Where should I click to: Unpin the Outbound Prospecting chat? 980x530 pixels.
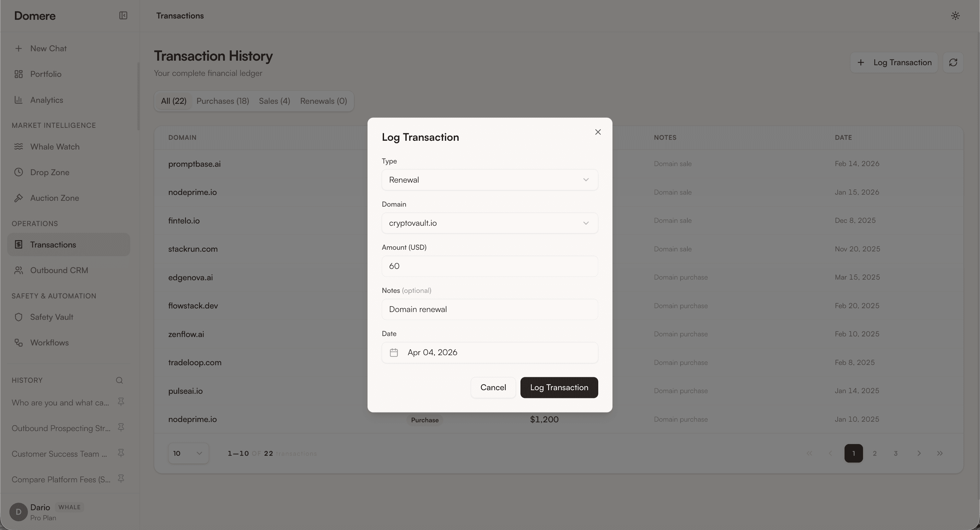coord(121,427)
